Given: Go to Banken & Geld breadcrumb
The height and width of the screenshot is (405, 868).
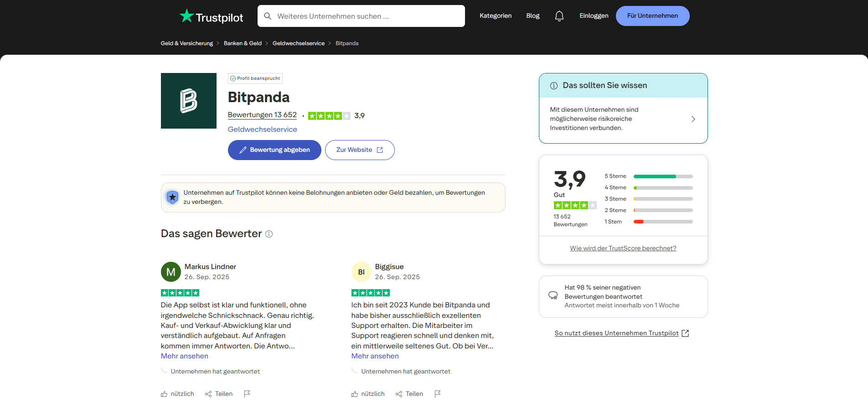Looking at the screenshot, I should tap(243, 43).
